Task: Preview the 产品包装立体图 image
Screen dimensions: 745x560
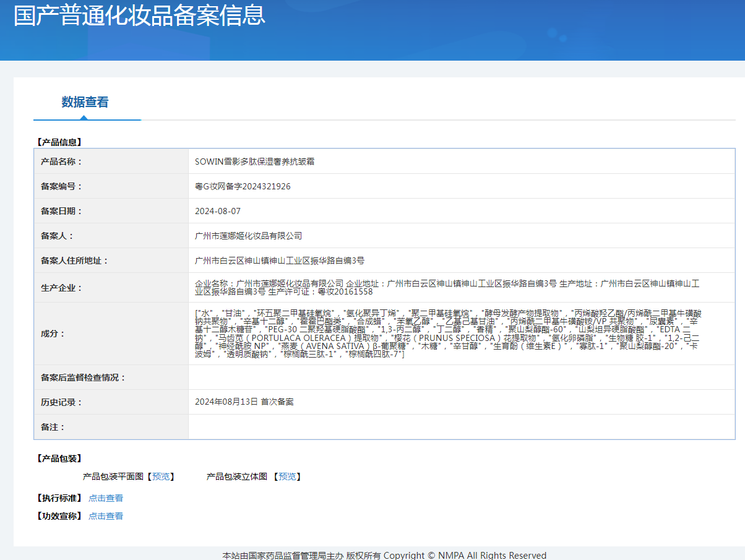Action: [x=287, y=476]
